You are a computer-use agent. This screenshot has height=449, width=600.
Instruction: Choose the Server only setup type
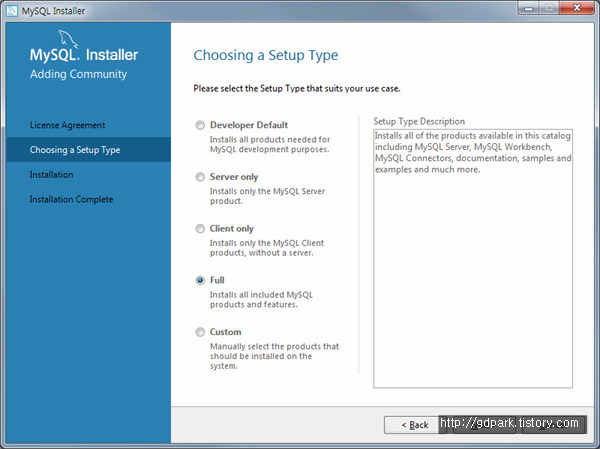coord(200,177)
